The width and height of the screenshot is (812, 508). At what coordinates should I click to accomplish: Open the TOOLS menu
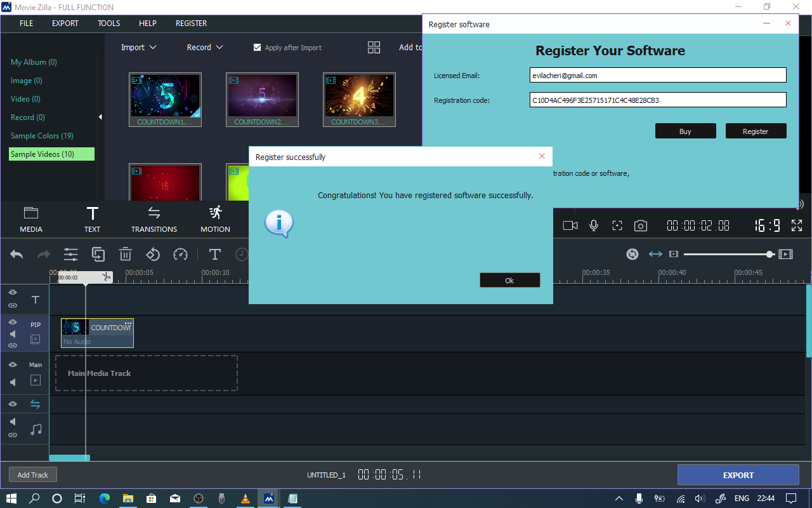click(x=109, y=23)
